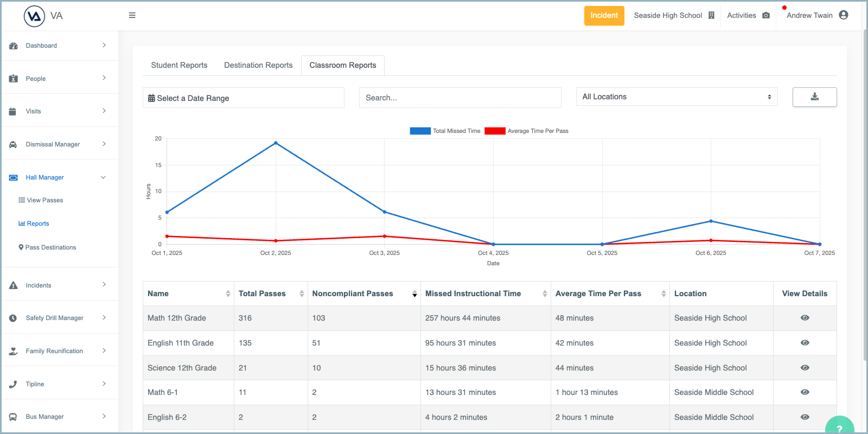Viewport: 868px width, 434px height.
Task: Click the Visits calendar icon
Action: [12, 111]
